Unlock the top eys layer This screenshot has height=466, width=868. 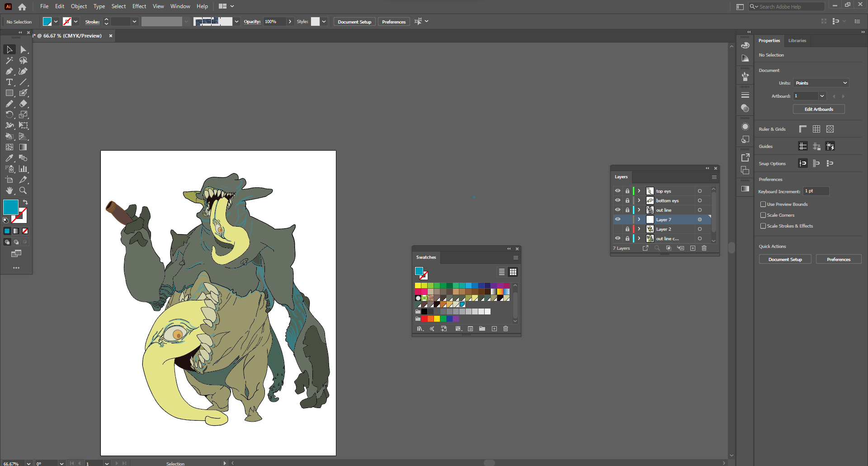[627, 191]
